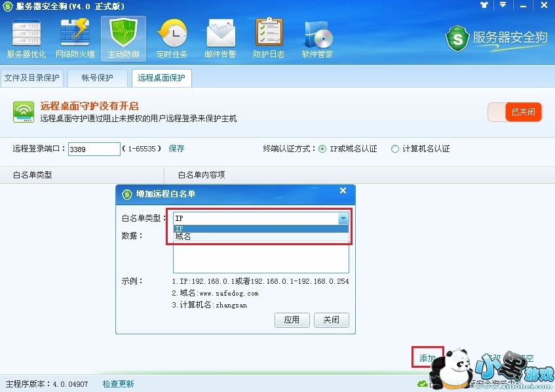This screenshot has height=392, width=555.
Task: Open the 软件管家 disc icon
Action: (318, 39)
